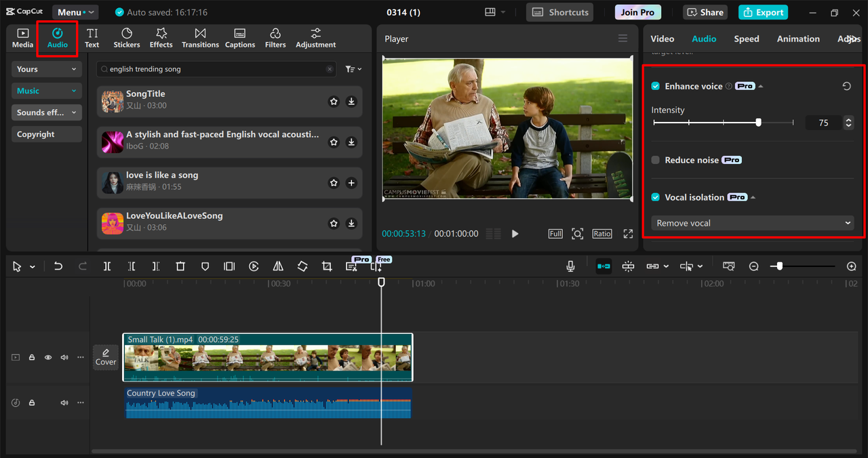The width and height of the screenshot is (868, 458).
Task: Open the Menu in the top bar
Action: [75, 12]
